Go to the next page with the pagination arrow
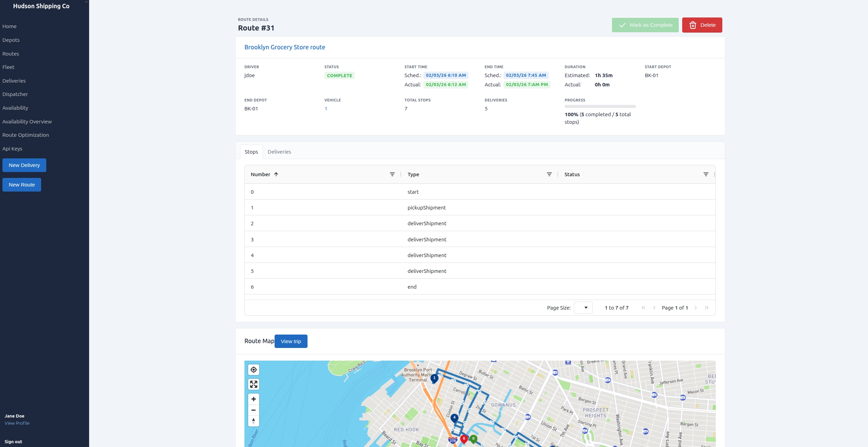Screen dimensions: 868x447 696,307
